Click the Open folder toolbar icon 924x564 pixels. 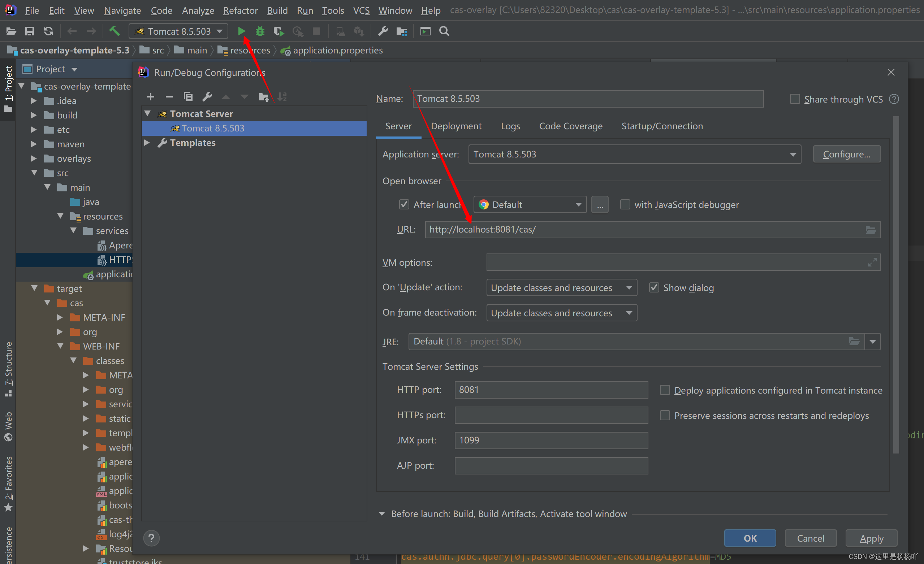[11, 31]
